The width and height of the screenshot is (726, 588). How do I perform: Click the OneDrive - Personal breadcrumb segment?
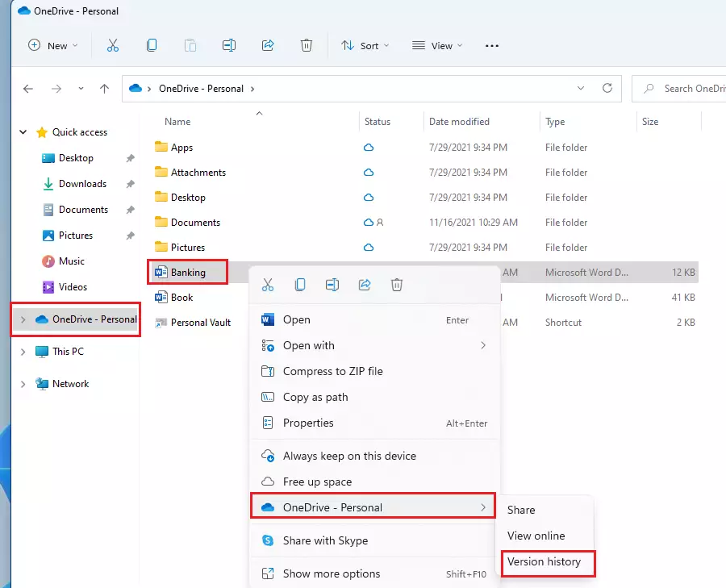point(201,89)
